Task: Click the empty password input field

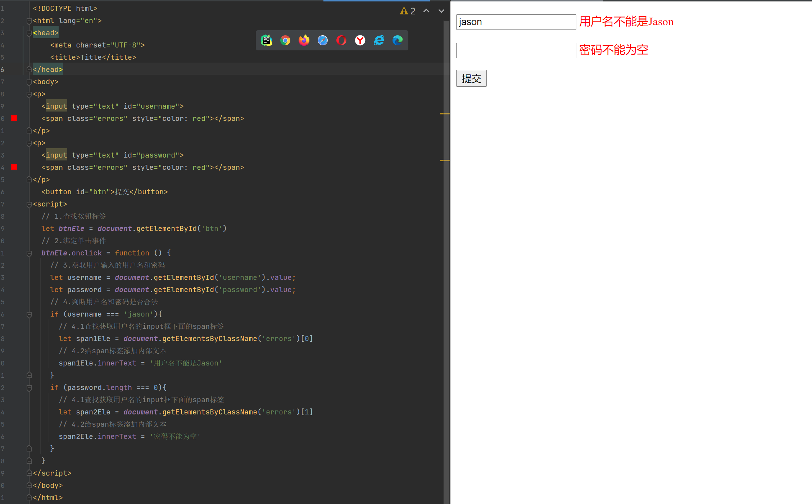Action: click(516, 50)
